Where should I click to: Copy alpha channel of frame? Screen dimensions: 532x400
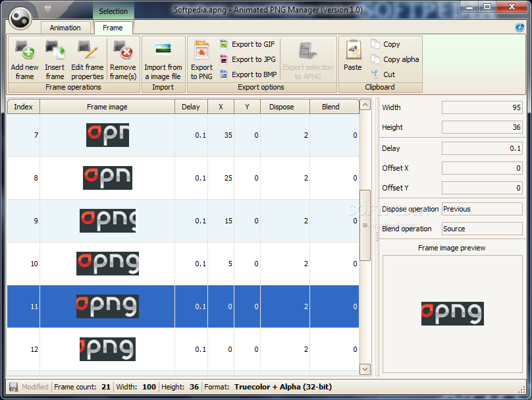(394, 59)
